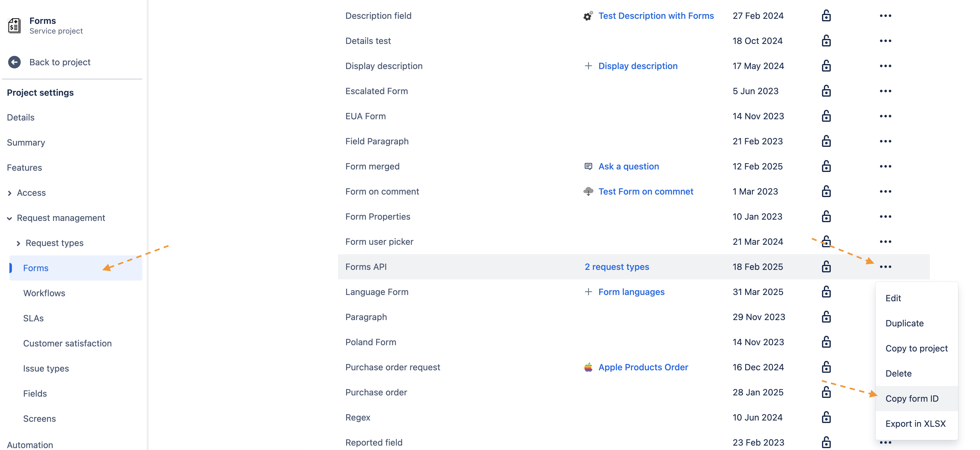
Task: Toggle the lock icon on the Purchase order row
Action: click(x=826, y=392)
